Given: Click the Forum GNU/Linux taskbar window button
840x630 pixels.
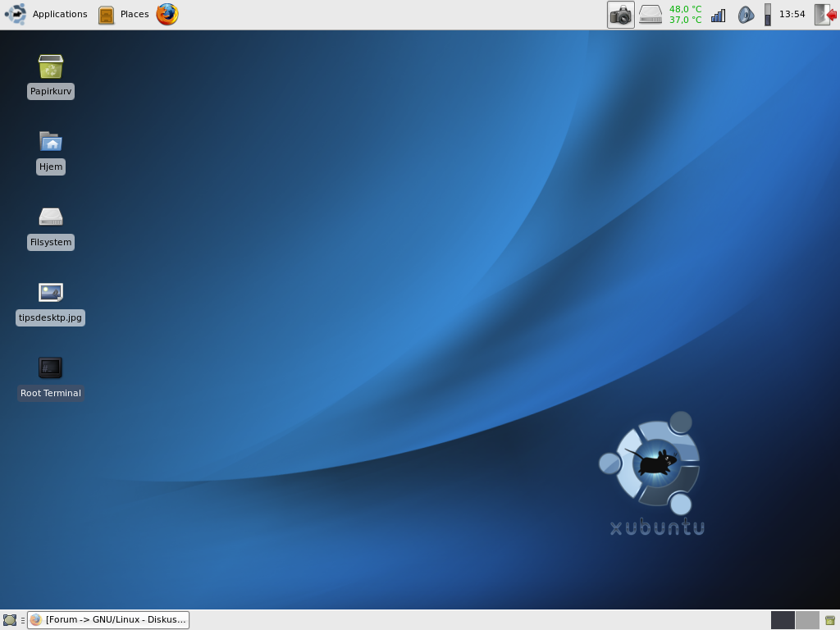Looking at the screenshot, I should click(108, 620).
